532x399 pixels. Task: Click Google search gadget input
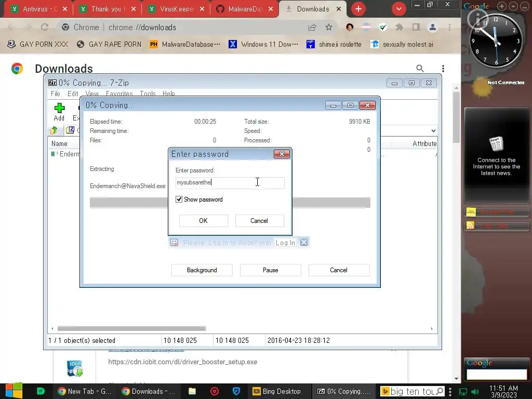pos(496,374)
